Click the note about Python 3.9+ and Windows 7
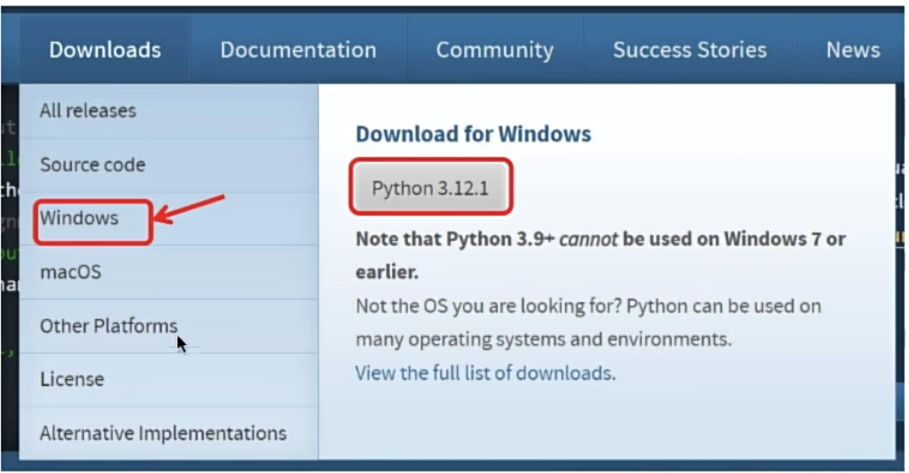The width and height of the screenshot is (909, 473). point(600,255)
